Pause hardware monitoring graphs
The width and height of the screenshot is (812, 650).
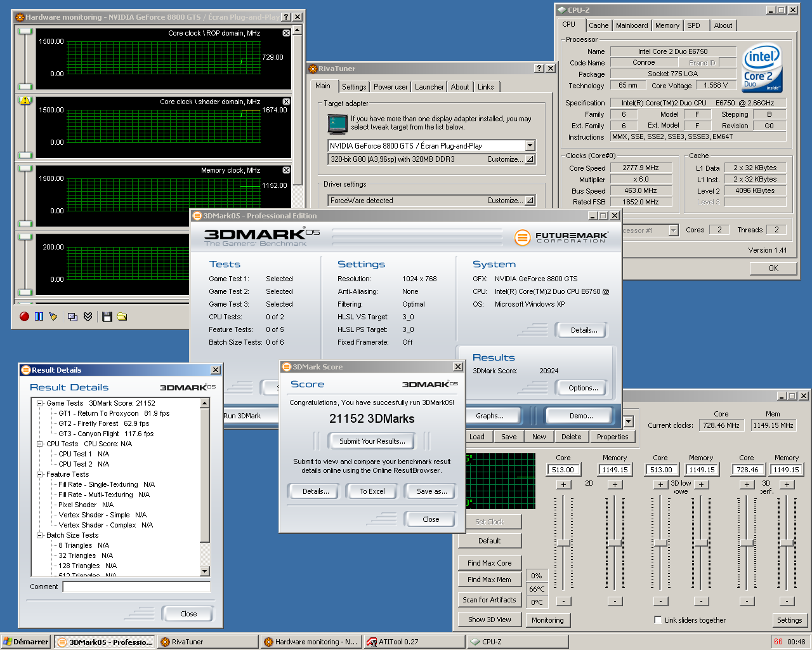(39, 316)
